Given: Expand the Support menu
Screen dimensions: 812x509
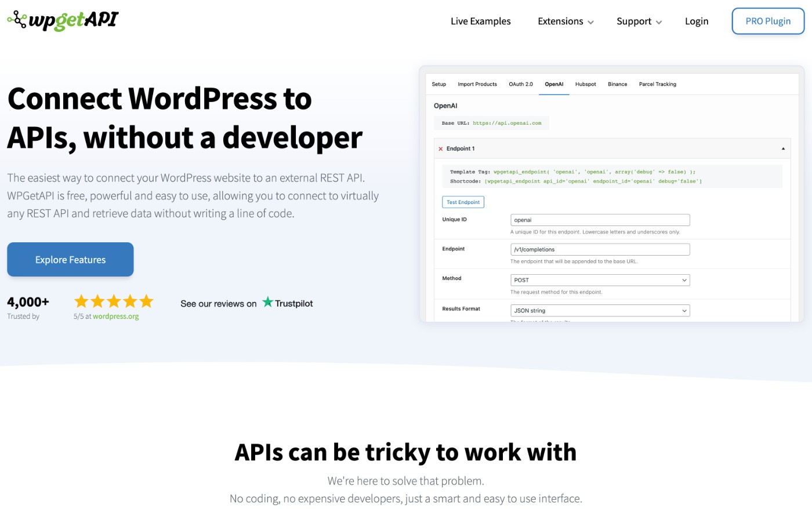Looking at the screenshot, I should click(x=639, y=21).
